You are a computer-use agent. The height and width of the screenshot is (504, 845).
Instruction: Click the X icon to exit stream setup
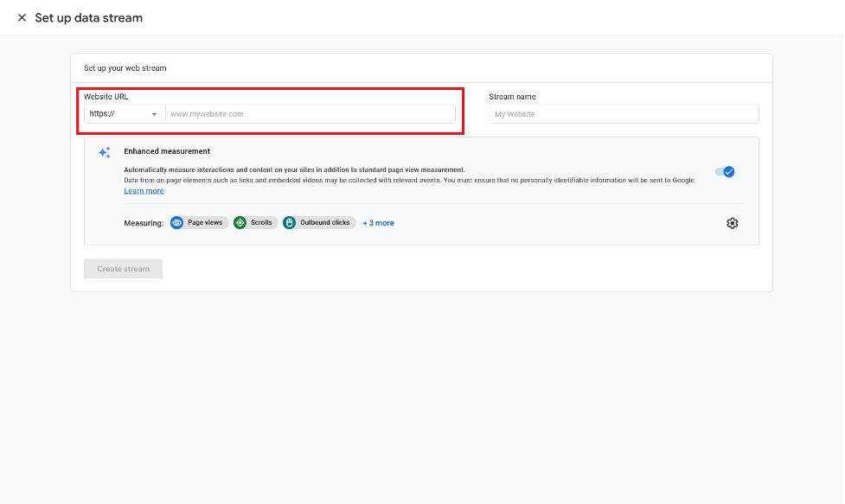[x=22, y=16]
